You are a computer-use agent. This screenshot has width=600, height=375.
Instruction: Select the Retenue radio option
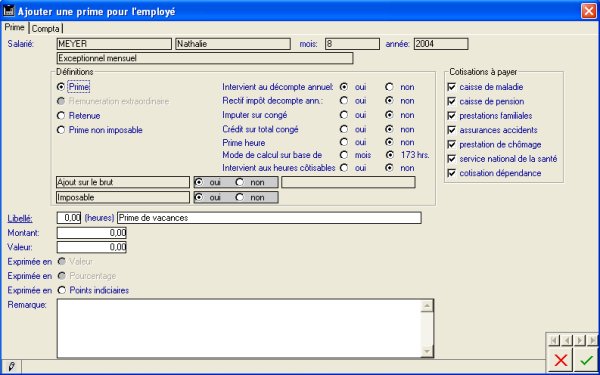click(61, 116)
